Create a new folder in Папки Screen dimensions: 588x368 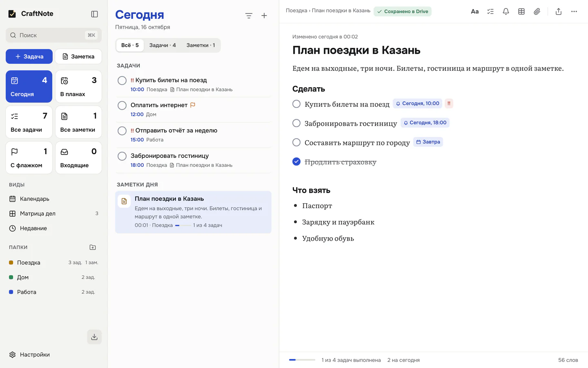tap(93, 247)
